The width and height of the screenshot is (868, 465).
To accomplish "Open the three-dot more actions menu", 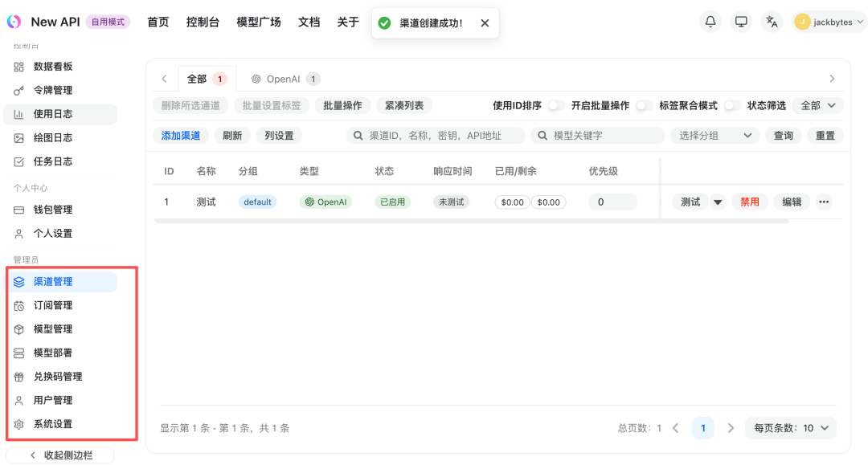I will click(824, 202).
